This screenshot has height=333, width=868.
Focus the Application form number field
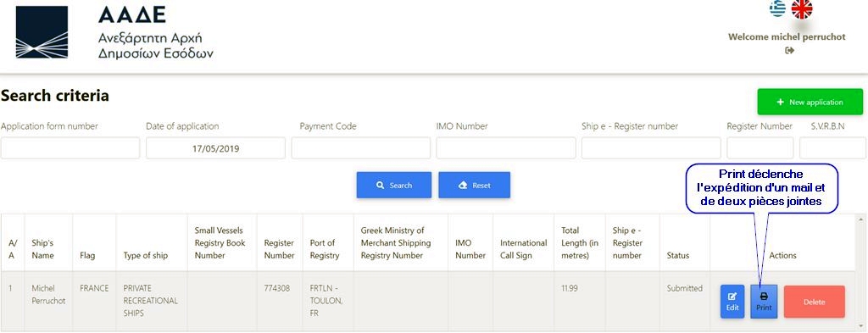70,148
